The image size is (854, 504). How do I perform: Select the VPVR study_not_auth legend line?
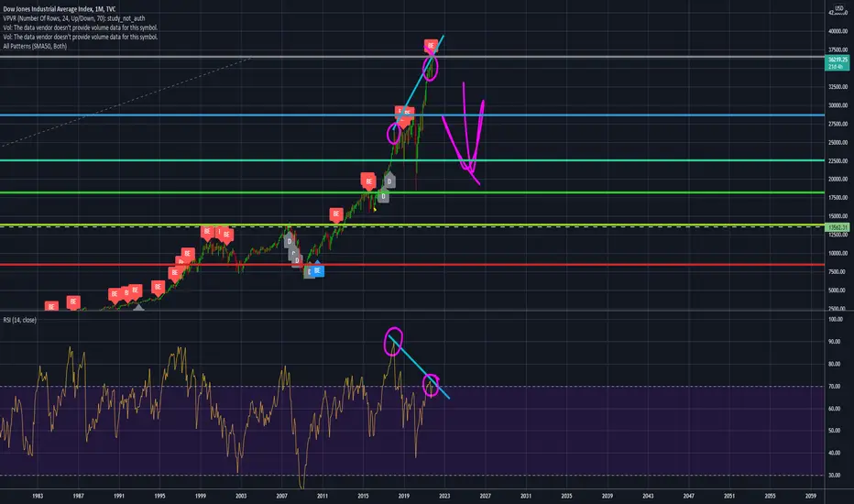[x=74, y=18]
